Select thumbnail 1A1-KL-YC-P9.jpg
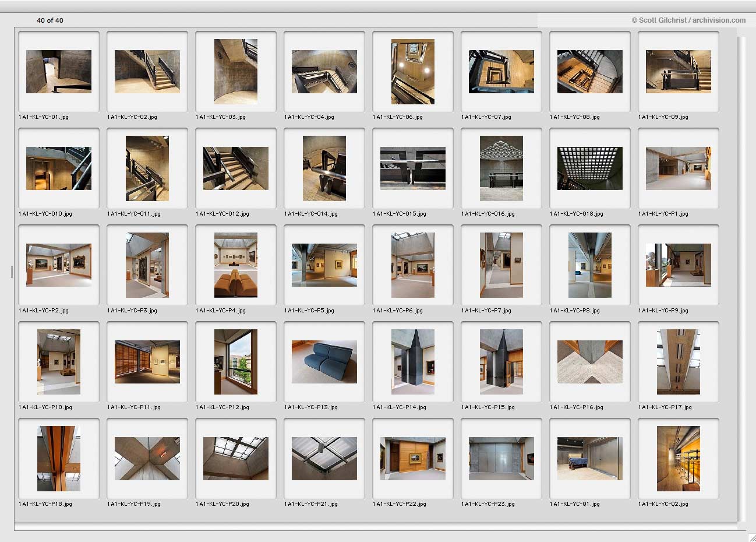Screen dimensions: 756x542 [679, 265]
